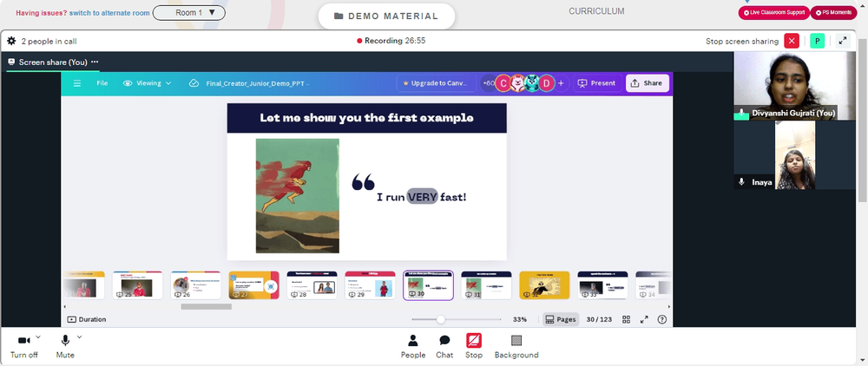The width and height of the screenshot is (868, 366).
Task: Open the Duration panel
Action: click(x=86, y=319)
